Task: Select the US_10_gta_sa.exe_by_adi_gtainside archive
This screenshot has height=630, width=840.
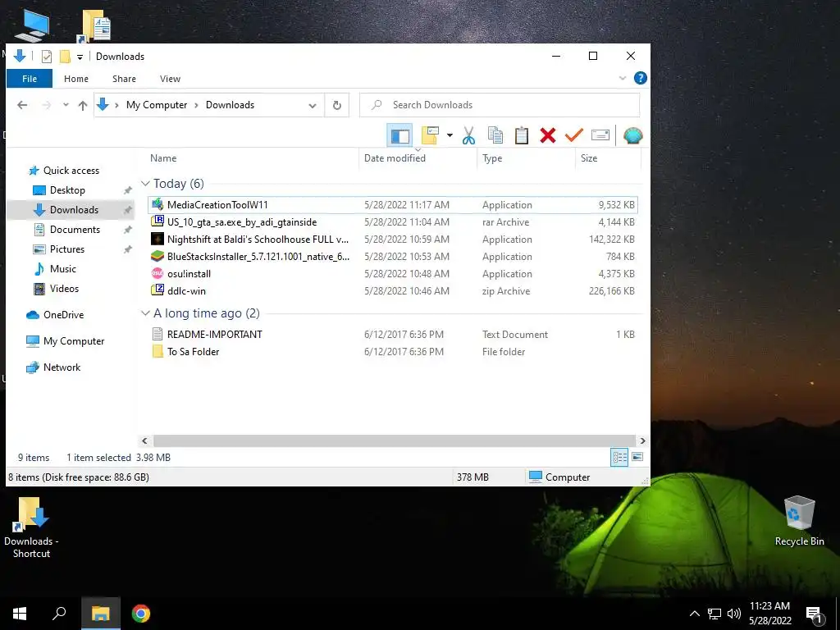Action: pyautogui.click(x=393, y=221)
